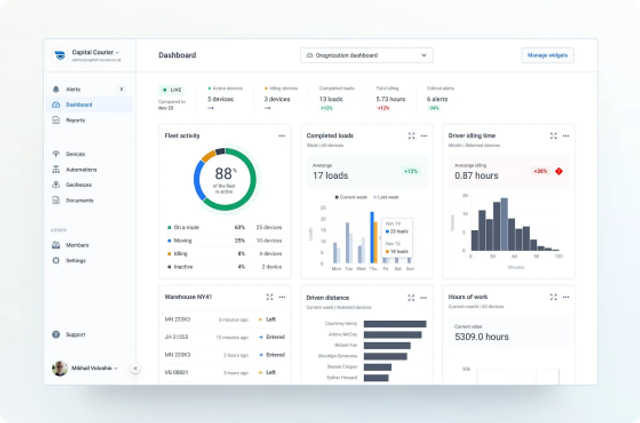The width and height of the screenshot is (640, 423).
Task: Open Driver idling time options menu
Action: (566, 136)
